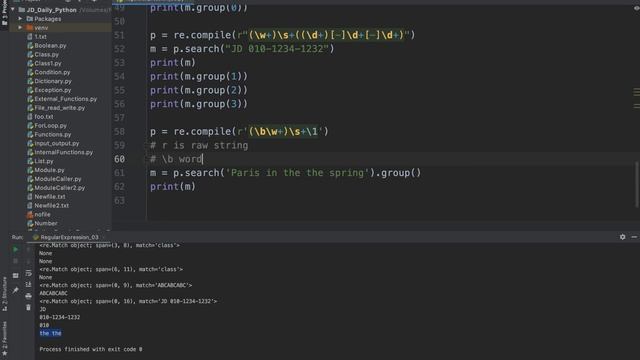Screen dimensions: 640x360
Task: Click the 'JD 010-1234-1232' string on line 52
Action: tap(277, 49)
